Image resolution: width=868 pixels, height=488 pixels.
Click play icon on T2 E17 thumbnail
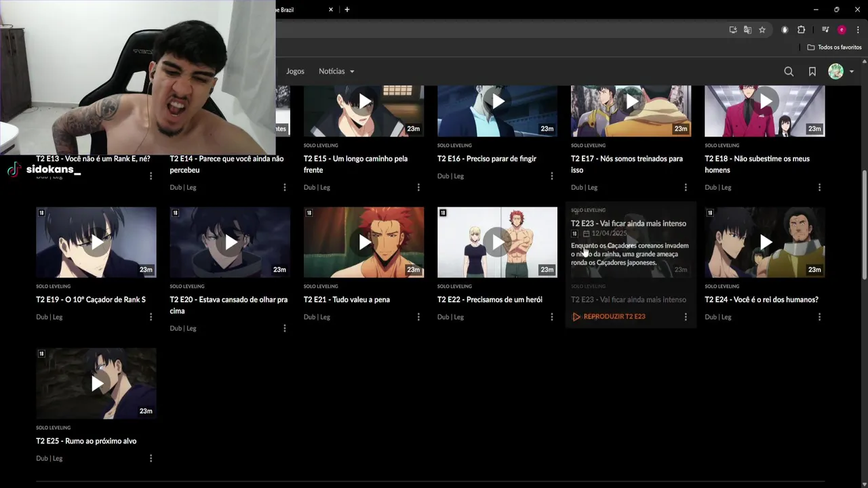[631, 102]
